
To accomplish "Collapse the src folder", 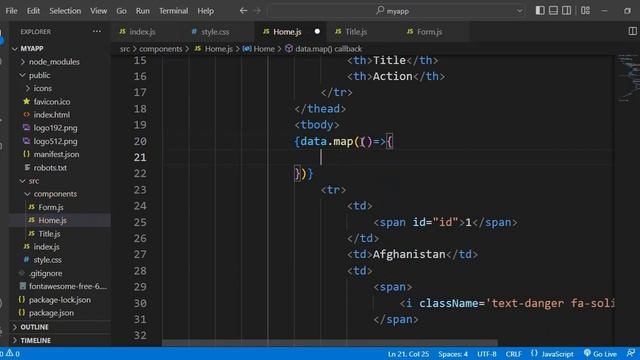I will 34,181.
